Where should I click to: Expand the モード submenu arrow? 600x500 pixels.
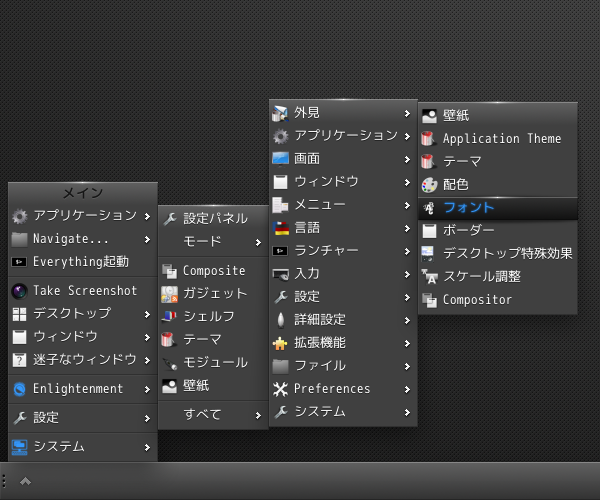[258, 243]
